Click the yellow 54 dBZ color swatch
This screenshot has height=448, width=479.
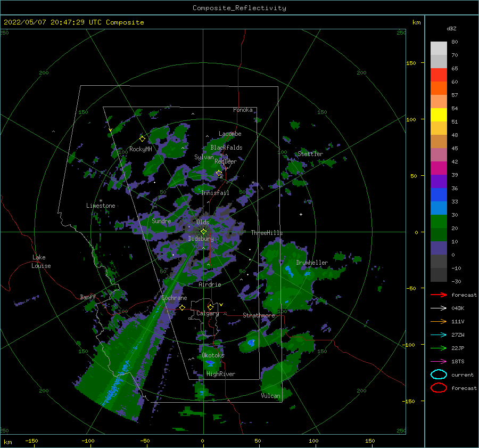[x=439, y=115]
